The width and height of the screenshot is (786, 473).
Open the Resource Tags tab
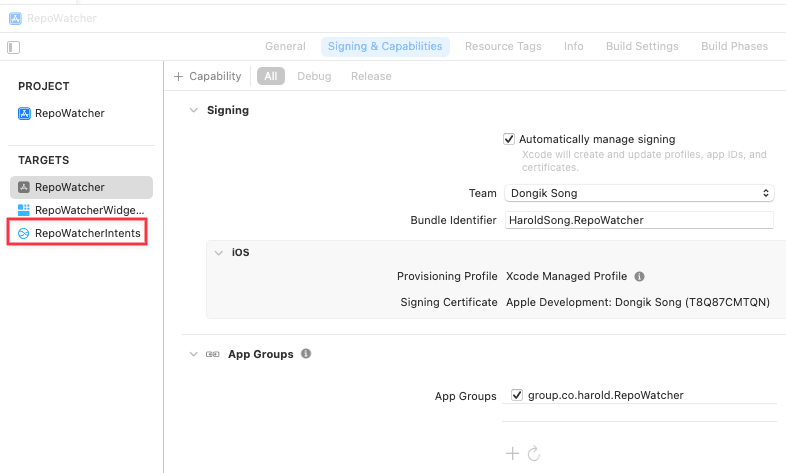click(503, 47)
